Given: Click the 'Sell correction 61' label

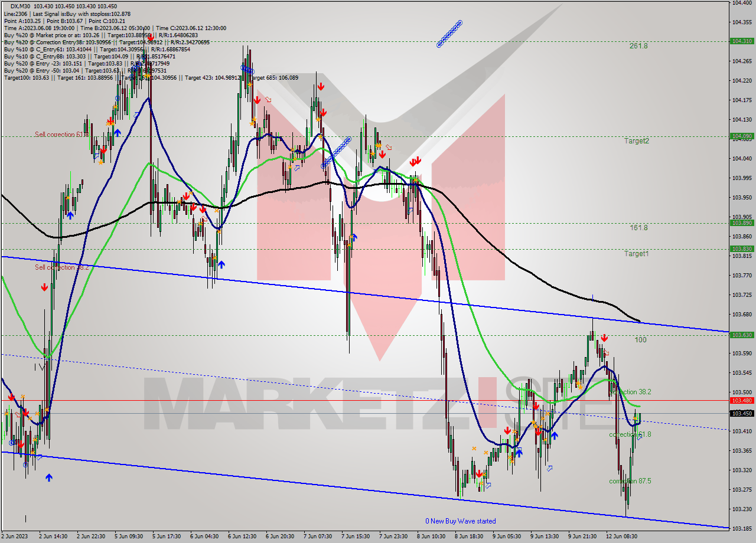Looking at the screenshot, I should [x=61, y=135].
